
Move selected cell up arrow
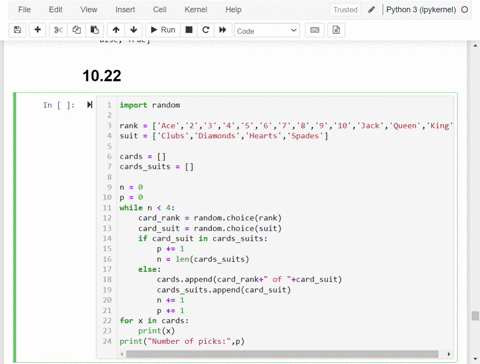[x=116, y=30]
